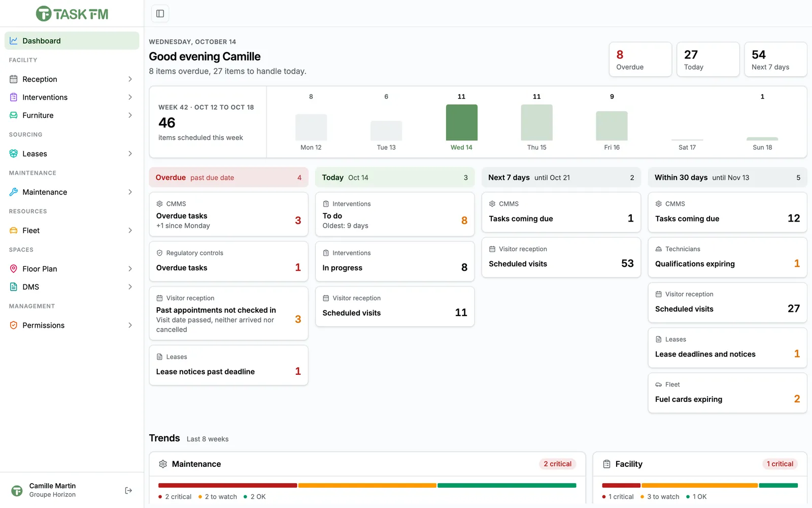Open the 27 Today summary card
Image resolution: width=812 pixels, height=508 pixels.
click(x=708, y=59)
